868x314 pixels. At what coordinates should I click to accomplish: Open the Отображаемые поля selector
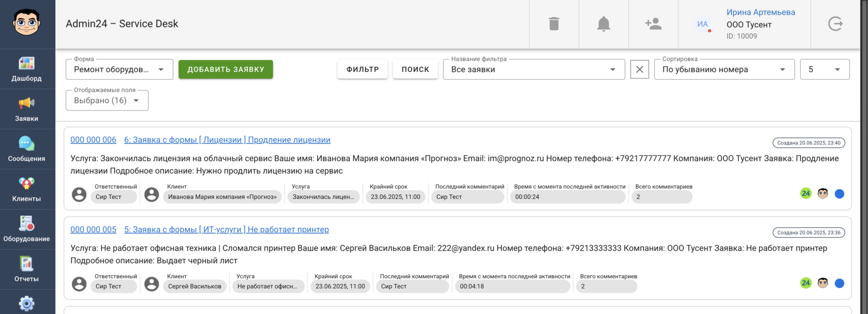click(107, 101)
